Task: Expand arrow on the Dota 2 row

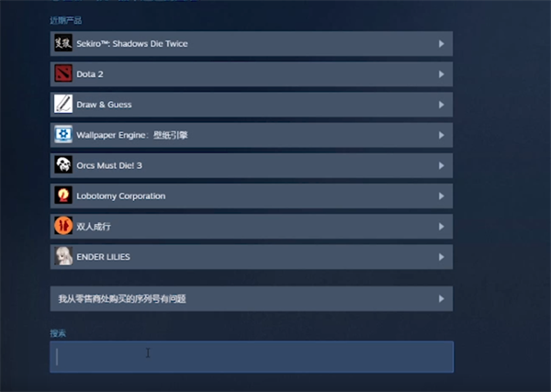Action: [442, 74]
